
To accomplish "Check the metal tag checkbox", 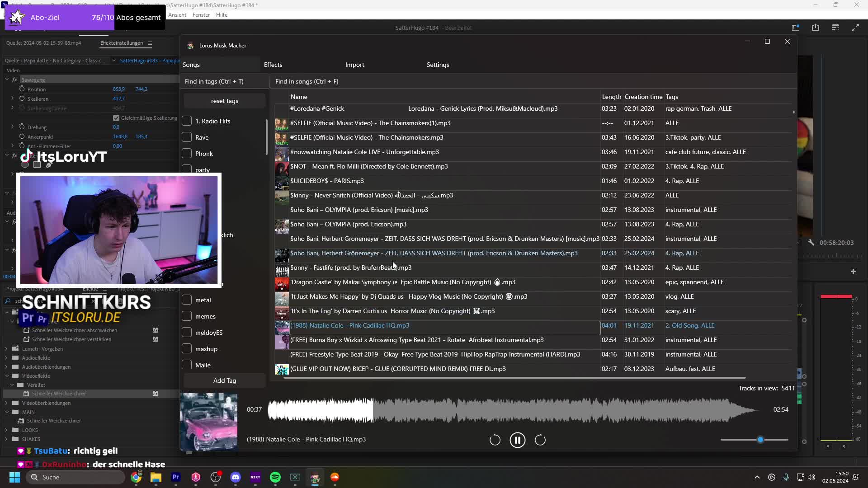I will click(x=187, y=300).
